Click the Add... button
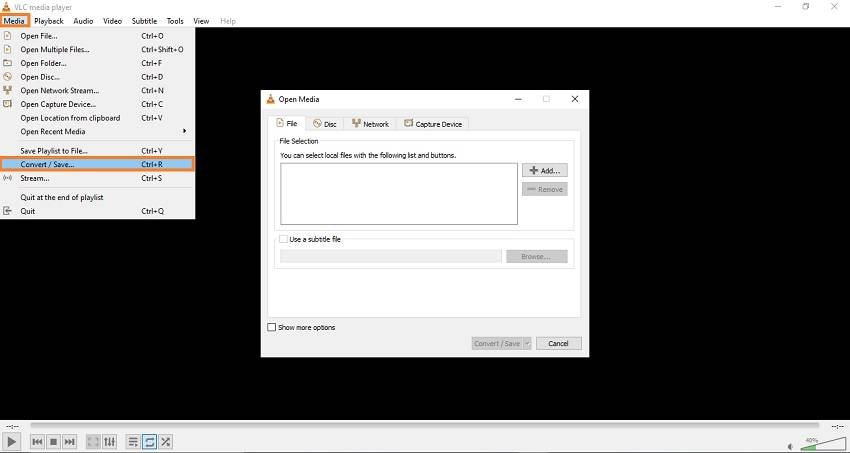Screen dimensions: 850x453 tap(545, 170)
